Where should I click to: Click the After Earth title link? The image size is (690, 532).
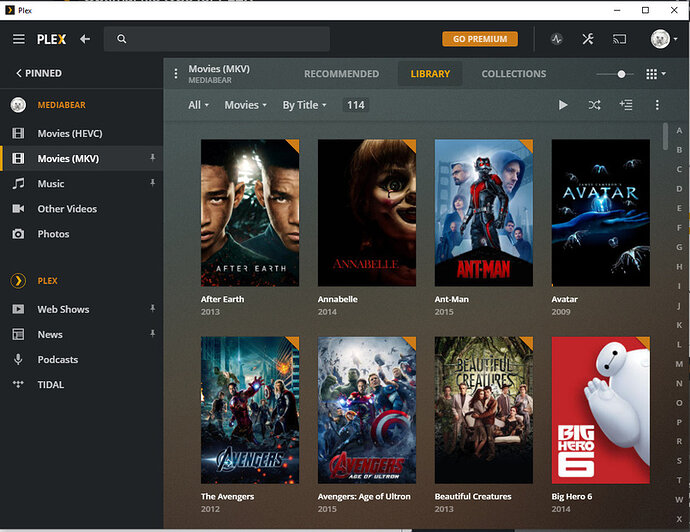222,299
